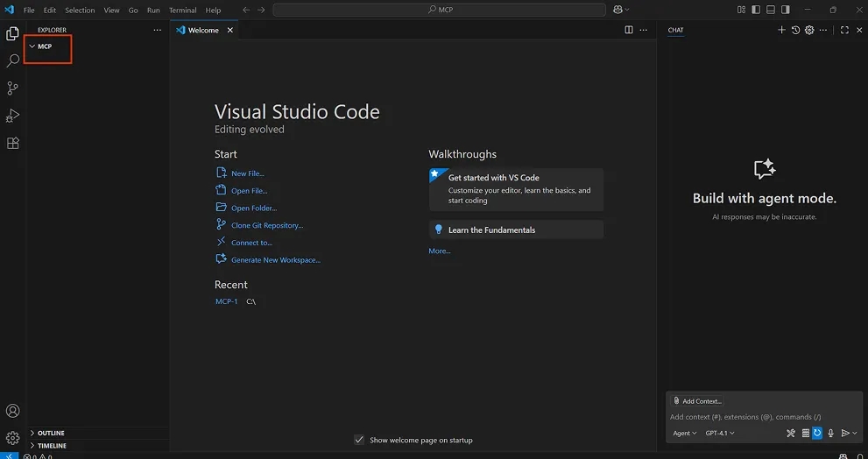Screen dimensions: 868x459
Task: Open the Manage gear in activity bar
Action: [12, 437]
